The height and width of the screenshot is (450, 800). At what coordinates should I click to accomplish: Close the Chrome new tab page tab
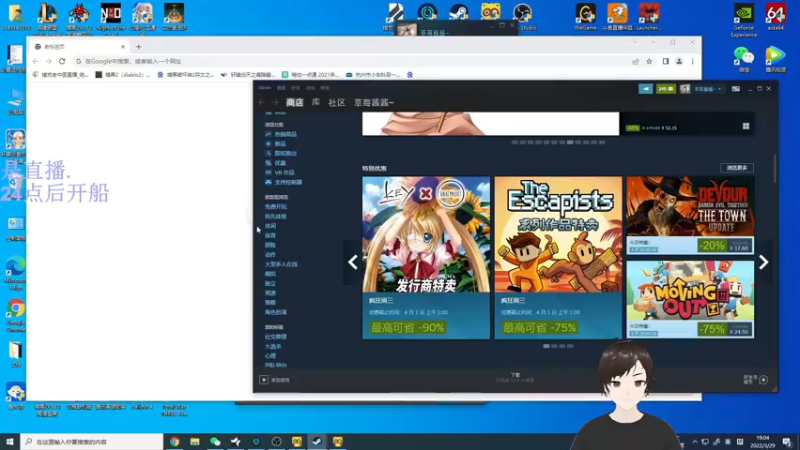point(122,47)
